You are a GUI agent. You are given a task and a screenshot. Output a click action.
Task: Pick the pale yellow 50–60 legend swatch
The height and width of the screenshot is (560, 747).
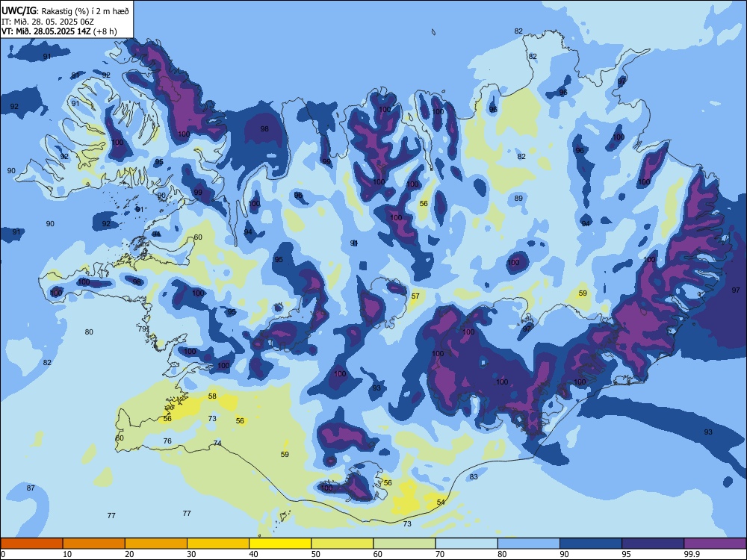(342, 544)
